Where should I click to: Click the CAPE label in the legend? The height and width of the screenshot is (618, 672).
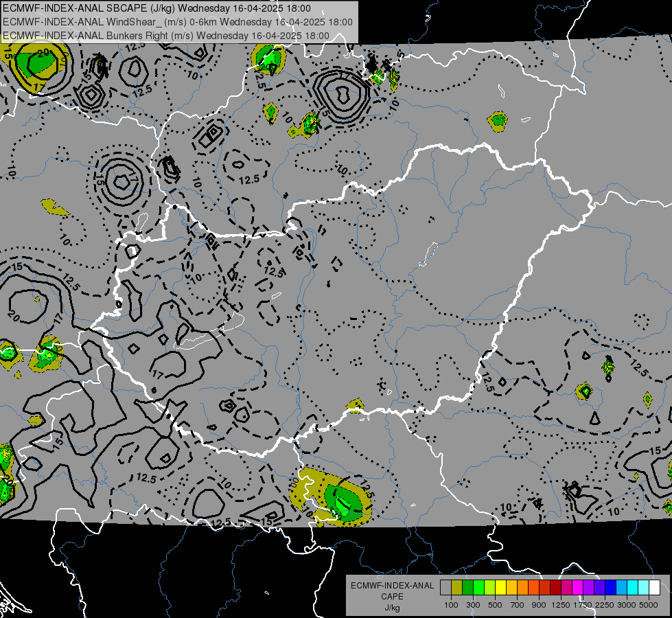[392, 597]
